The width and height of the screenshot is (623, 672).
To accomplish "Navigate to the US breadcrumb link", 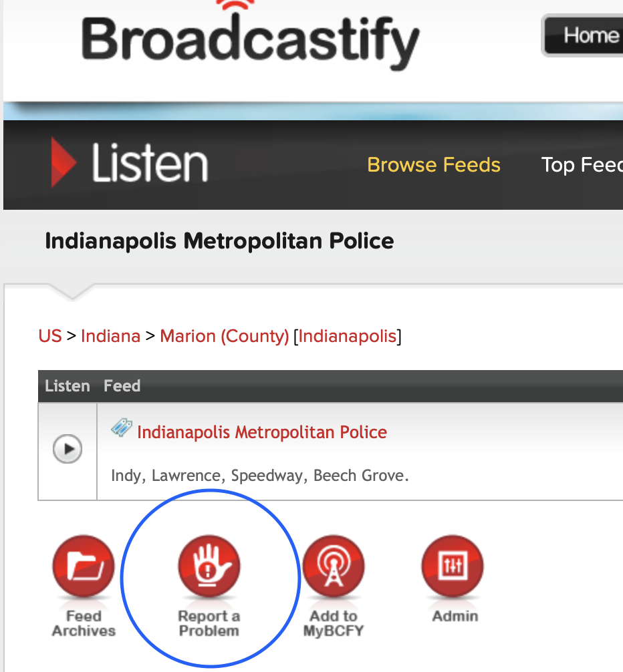I will click(50, 336).
